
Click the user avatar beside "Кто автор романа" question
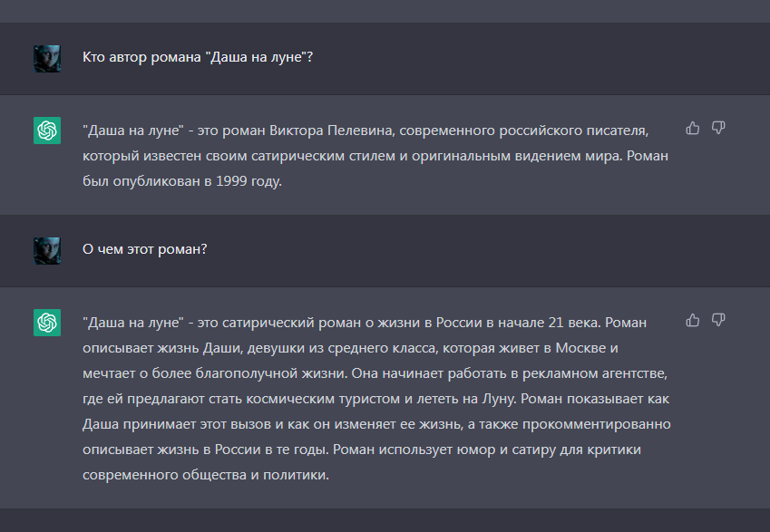point(47,58)
